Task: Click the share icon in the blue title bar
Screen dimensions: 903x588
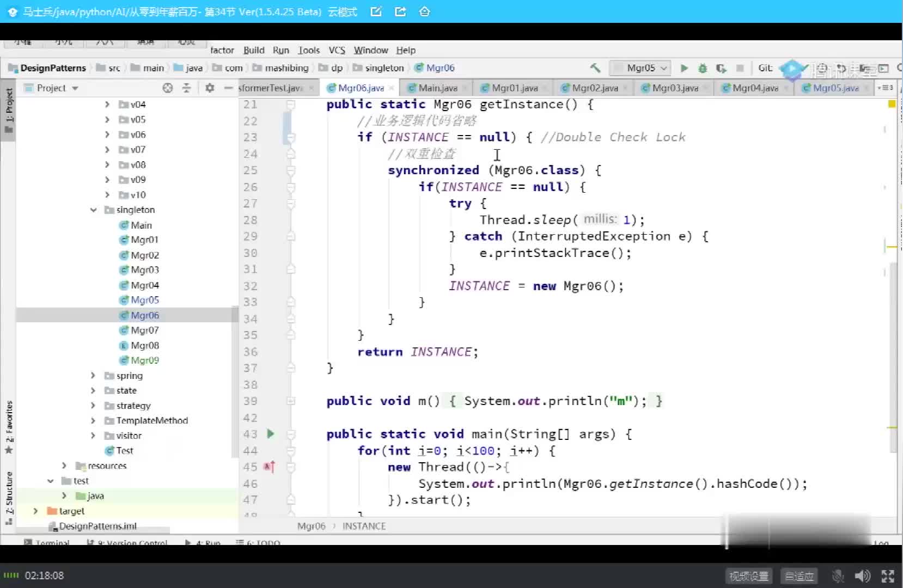Action: 400,11
